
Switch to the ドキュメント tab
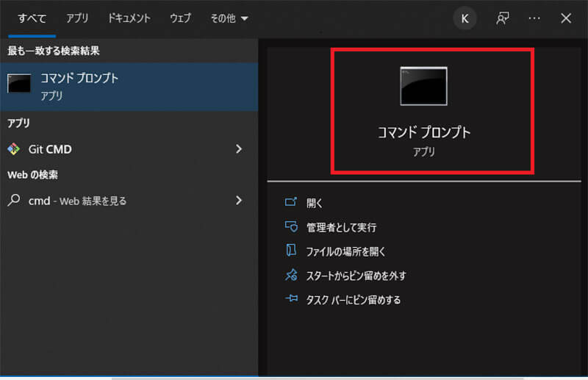[129, 18]
